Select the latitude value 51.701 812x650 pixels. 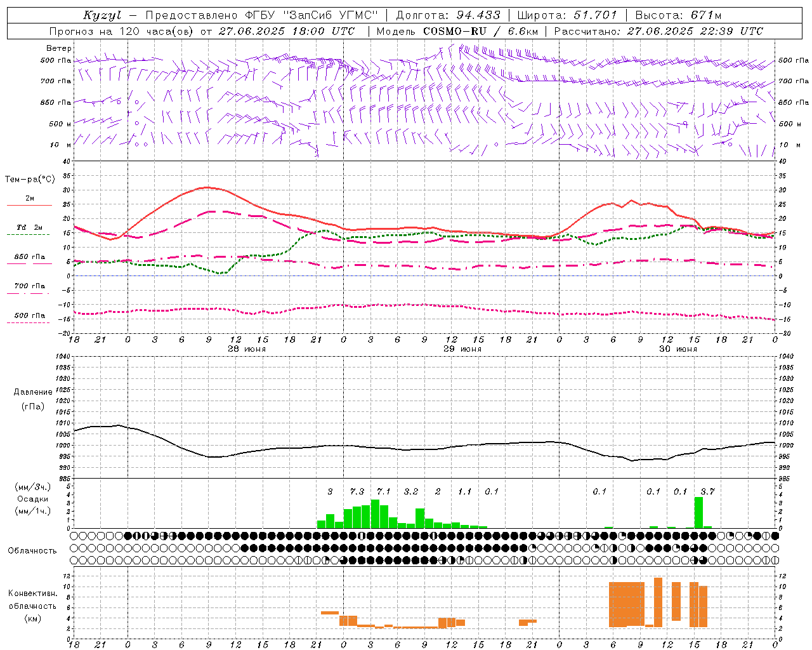click(x=595, y=15)
